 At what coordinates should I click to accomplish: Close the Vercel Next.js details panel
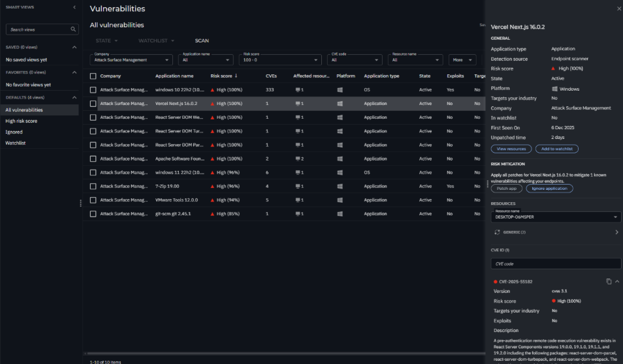(619, 8)
